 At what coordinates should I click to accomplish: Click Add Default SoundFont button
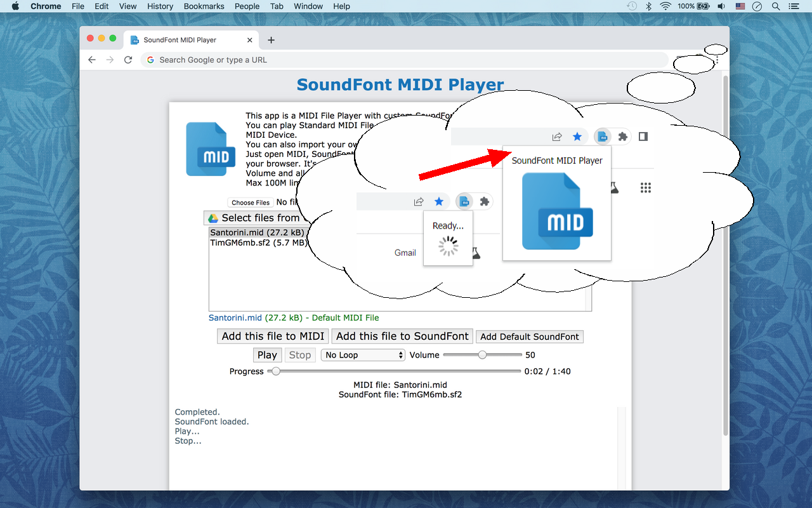[x=530, y=337]
